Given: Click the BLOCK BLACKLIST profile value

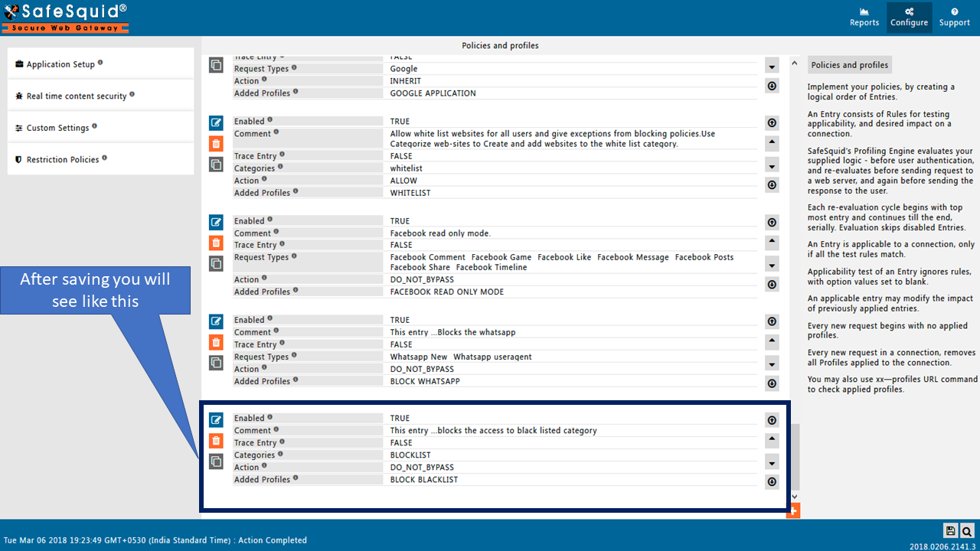Looking at the screenshot, I should (424, 480).
